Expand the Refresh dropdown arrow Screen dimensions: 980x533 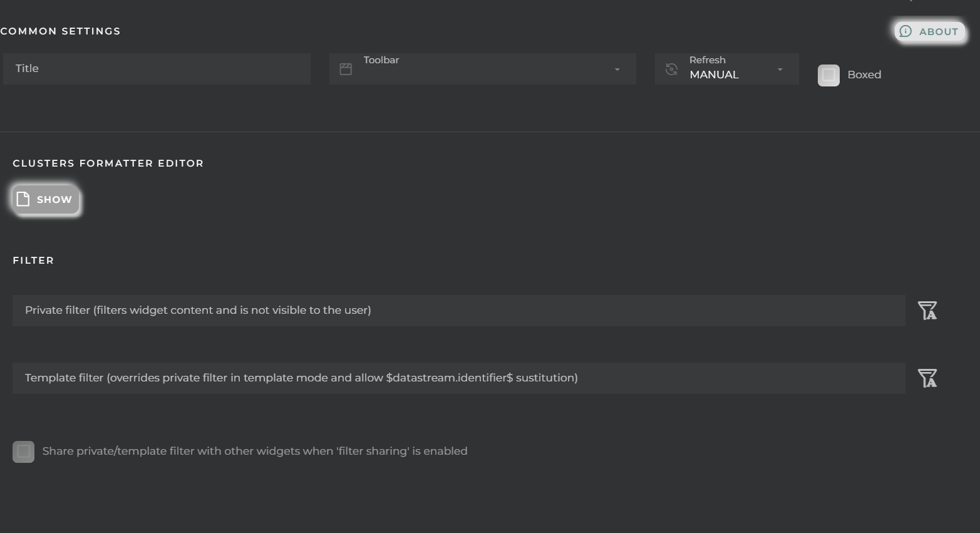(780, 70)
